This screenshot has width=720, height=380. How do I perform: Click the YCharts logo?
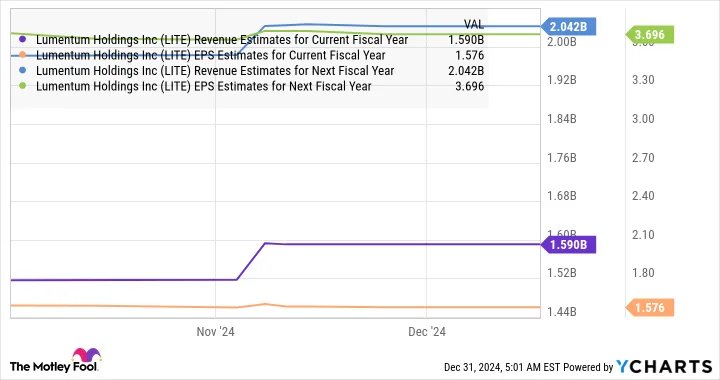664,366
